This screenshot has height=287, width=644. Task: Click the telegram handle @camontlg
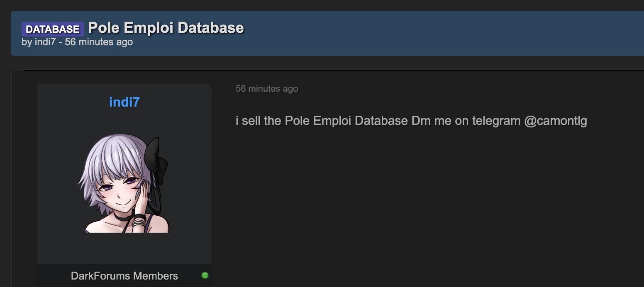coord(556,121)
